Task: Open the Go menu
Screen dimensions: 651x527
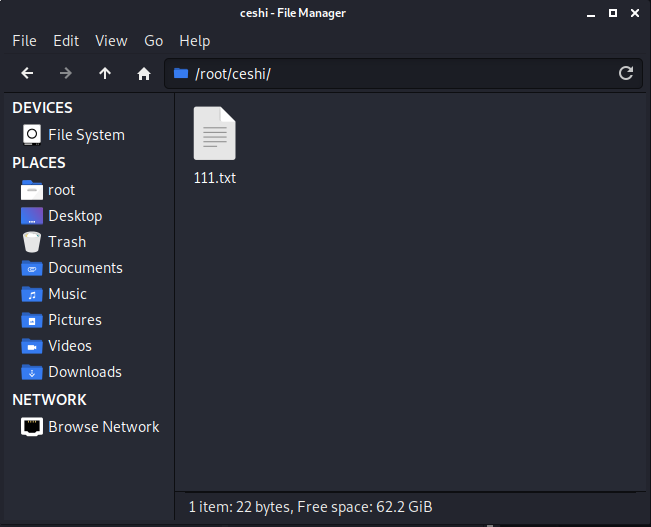Action: point(153,41)
